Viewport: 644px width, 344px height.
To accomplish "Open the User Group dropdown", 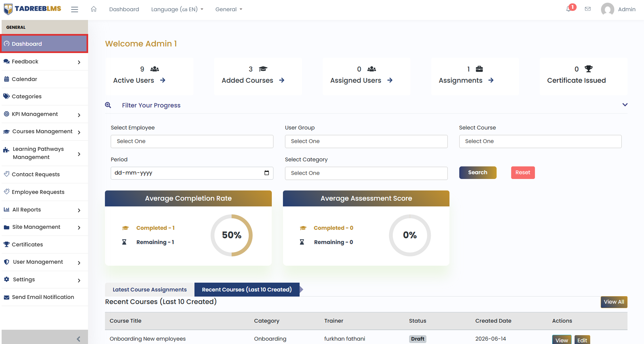I will pyautogui.click(x=366, y=141).
